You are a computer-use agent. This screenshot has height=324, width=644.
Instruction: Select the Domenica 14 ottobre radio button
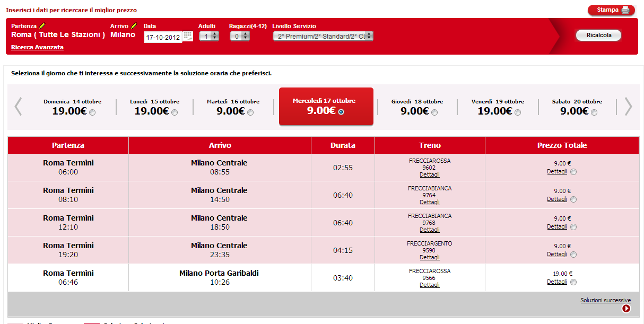(93, 112)
